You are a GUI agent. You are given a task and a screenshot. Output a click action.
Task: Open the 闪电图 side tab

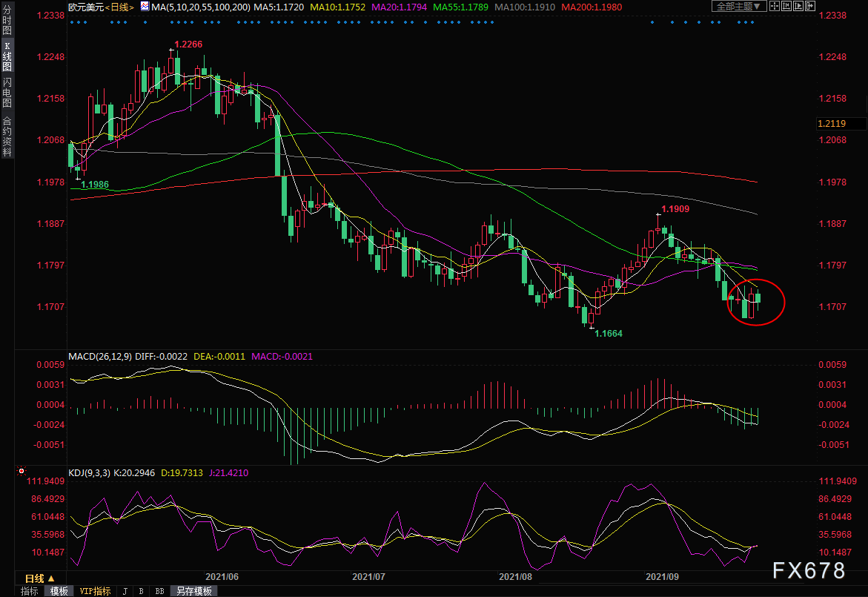coord(7,93)
